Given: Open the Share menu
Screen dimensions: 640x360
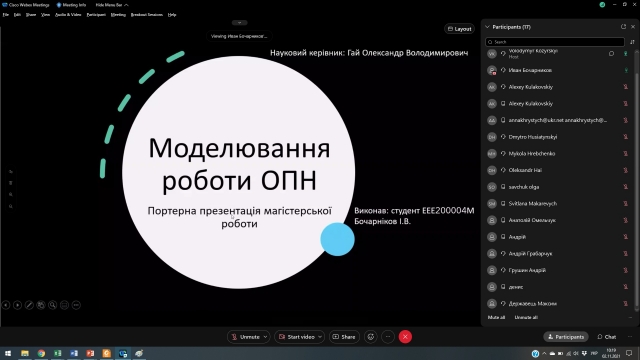Looking at the screenshot, I should [x=31, y=15].
